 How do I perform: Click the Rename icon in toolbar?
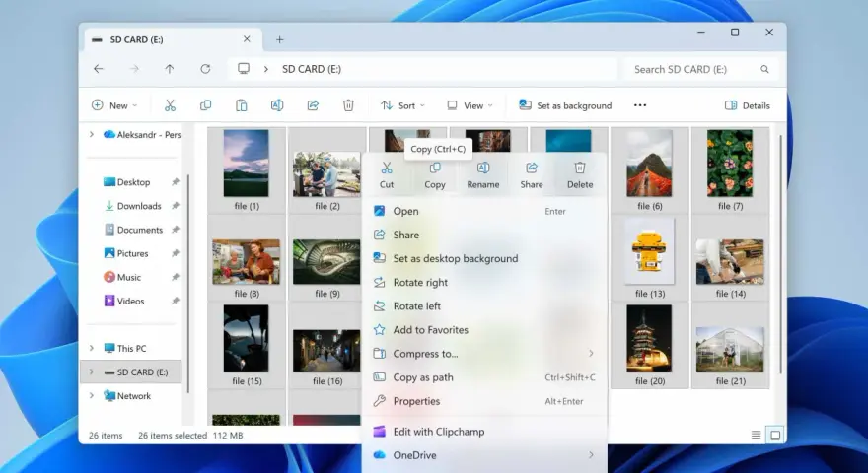click(277, 105)
